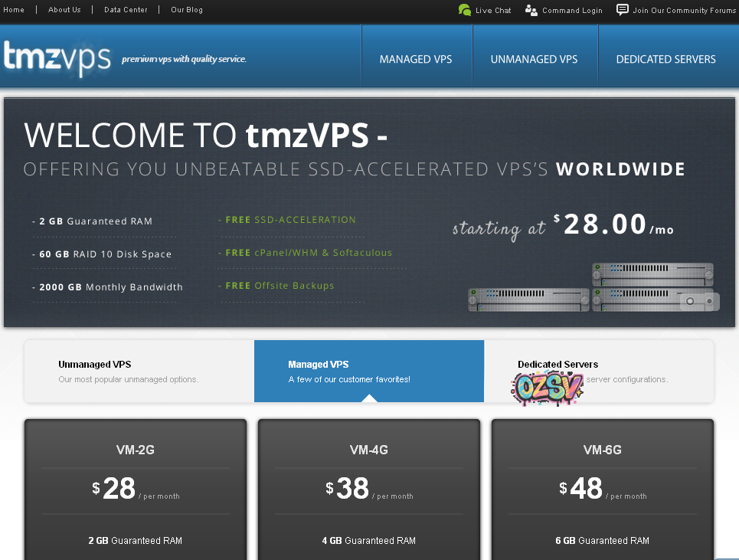This screenshot has height=560, width=739.
Task: Click '2000 GB Monthly Bandwidth' text
Action: pos(111,287)
